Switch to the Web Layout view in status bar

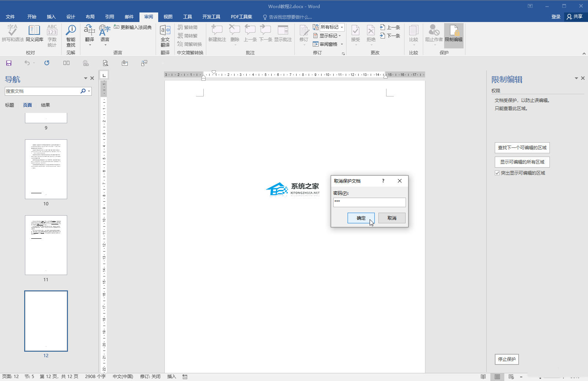click(x=511, y=377)
